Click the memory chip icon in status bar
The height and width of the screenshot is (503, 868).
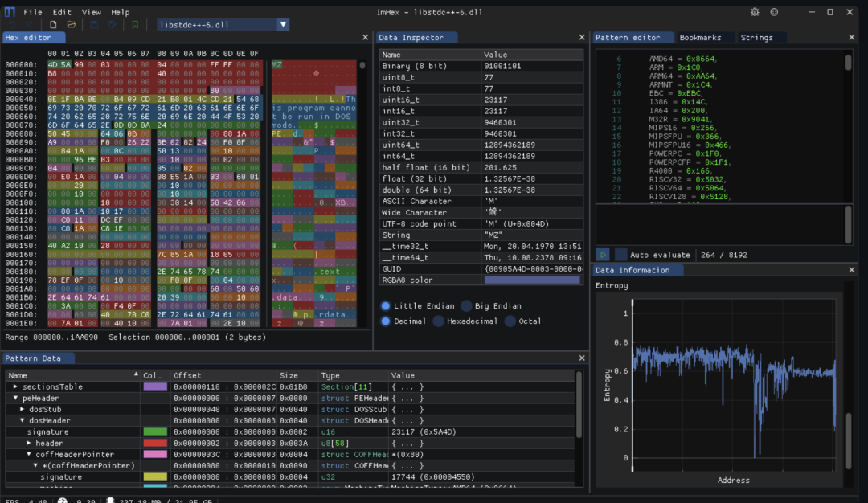[110, 501]
